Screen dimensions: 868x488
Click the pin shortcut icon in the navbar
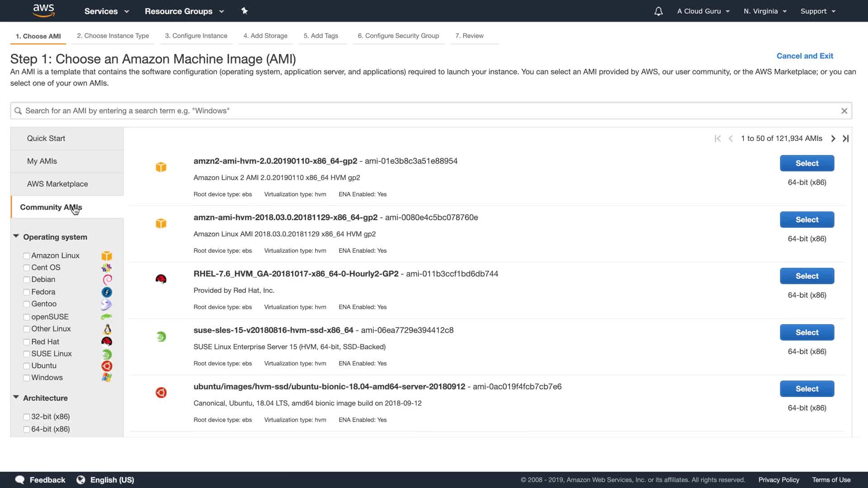[245, 11]
